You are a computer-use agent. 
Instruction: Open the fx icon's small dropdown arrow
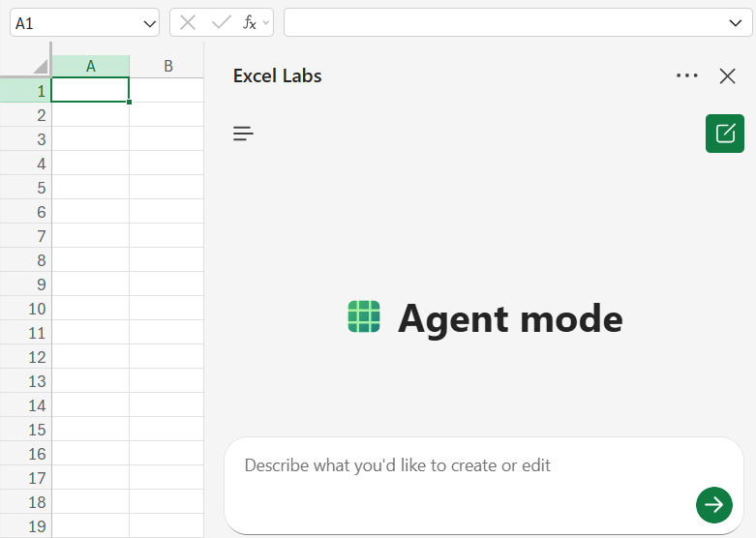[x=265, y=22]
